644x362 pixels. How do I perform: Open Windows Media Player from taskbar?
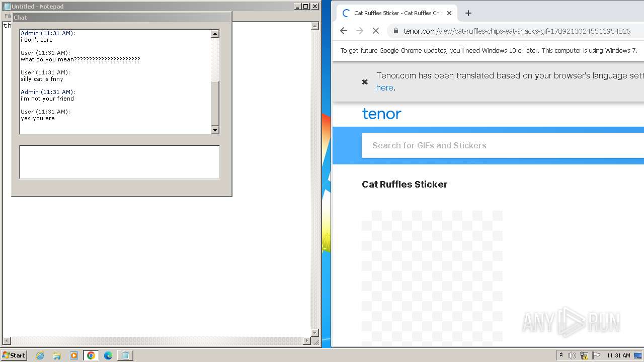point(74,355)
